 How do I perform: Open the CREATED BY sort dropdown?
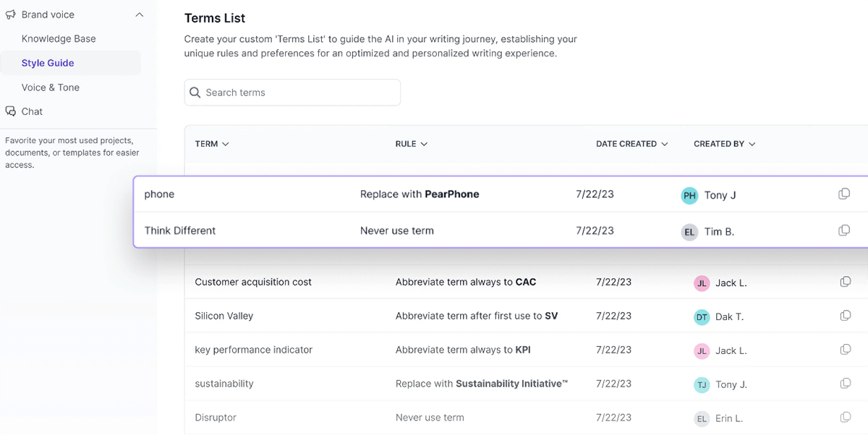pos(752,144)
